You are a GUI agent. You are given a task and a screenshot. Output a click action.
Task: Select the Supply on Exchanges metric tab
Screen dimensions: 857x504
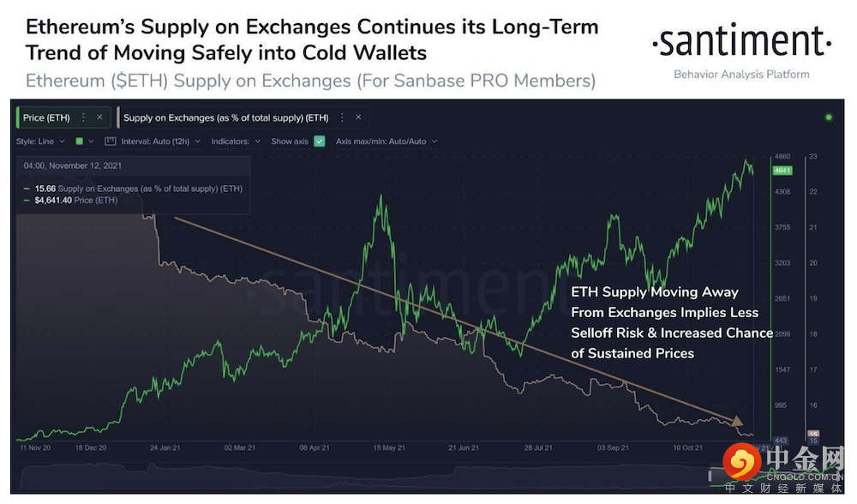(226, 117)
